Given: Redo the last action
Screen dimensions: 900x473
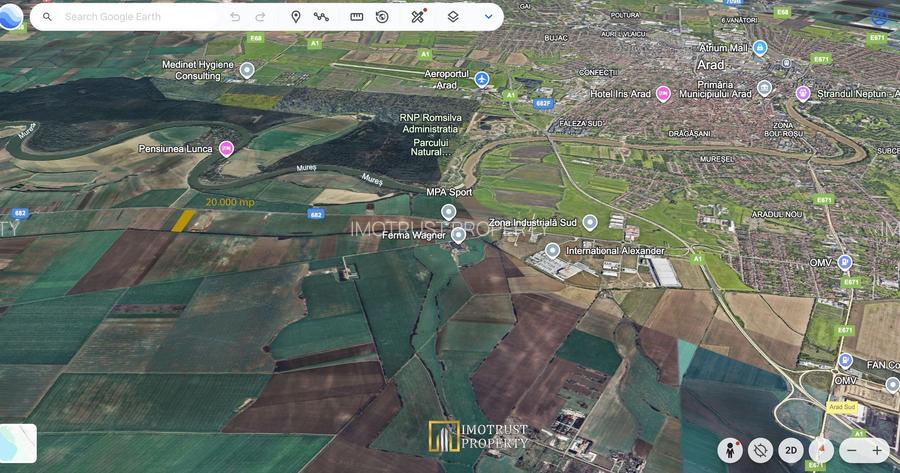Looking at the screenshot, I should click(x=260, y=17).
